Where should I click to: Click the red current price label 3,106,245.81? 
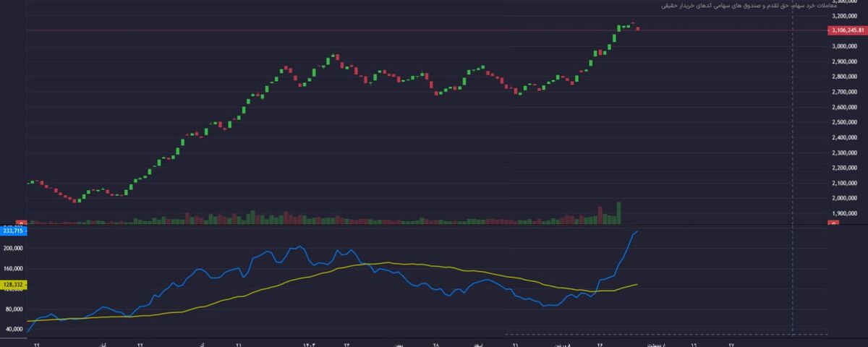coord(848,30)
